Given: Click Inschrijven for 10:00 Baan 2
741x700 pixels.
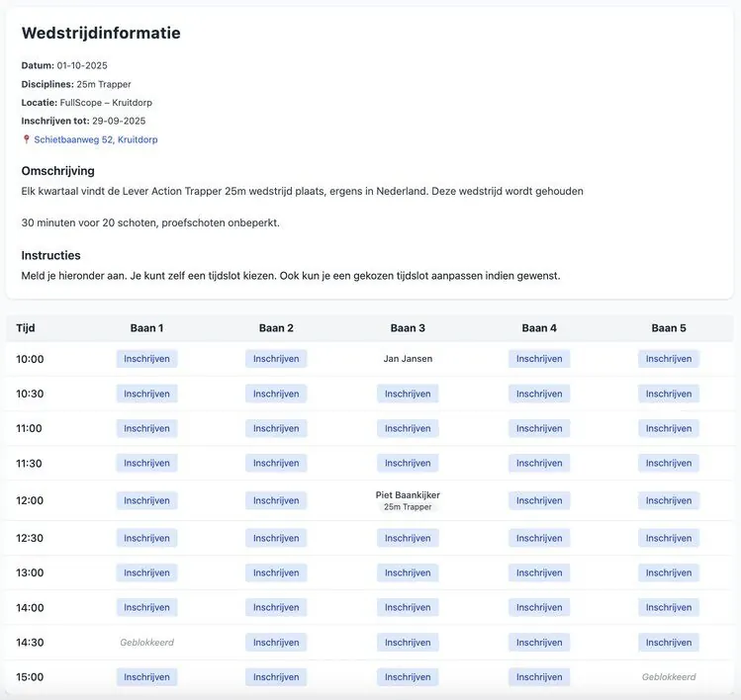Looking at the screenshot, I should coord(276,359).
